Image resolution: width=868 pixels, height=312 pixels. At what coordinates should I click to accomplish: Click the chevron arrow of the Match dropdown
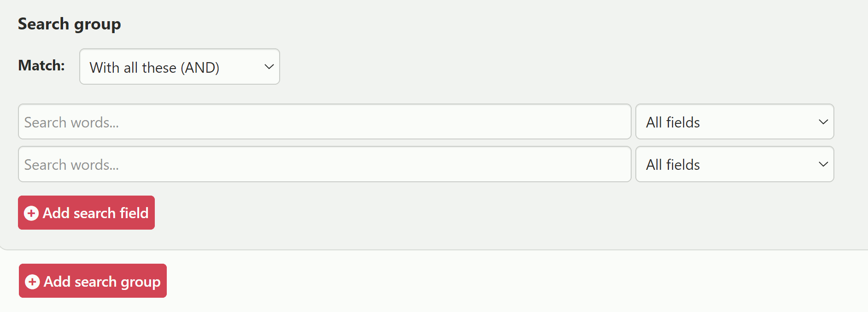(269, 67)
